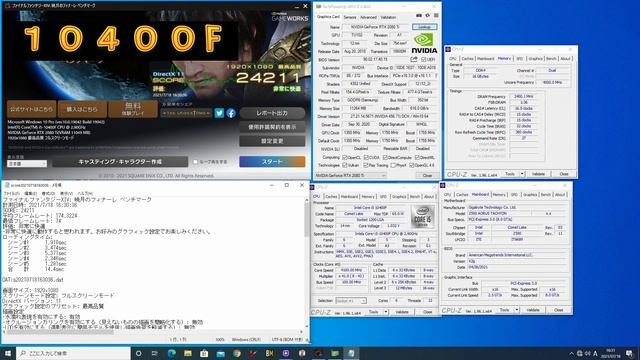Click the 使用許諾契約を表示 button
The width and height of the screenshot is (640, 360).
(272, 127)
